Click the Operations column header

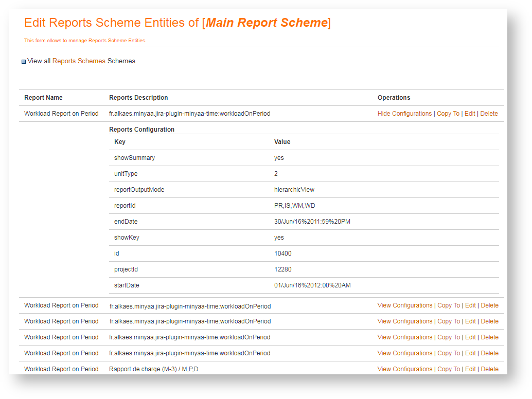[394, 98]
